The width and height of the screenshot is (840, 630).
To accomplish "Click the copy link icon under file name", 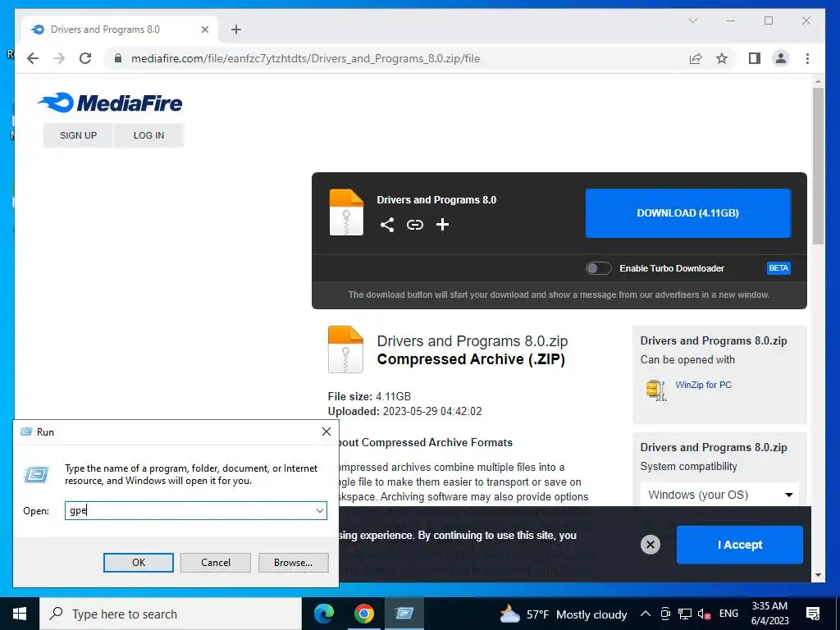I will tap(414, 225).
